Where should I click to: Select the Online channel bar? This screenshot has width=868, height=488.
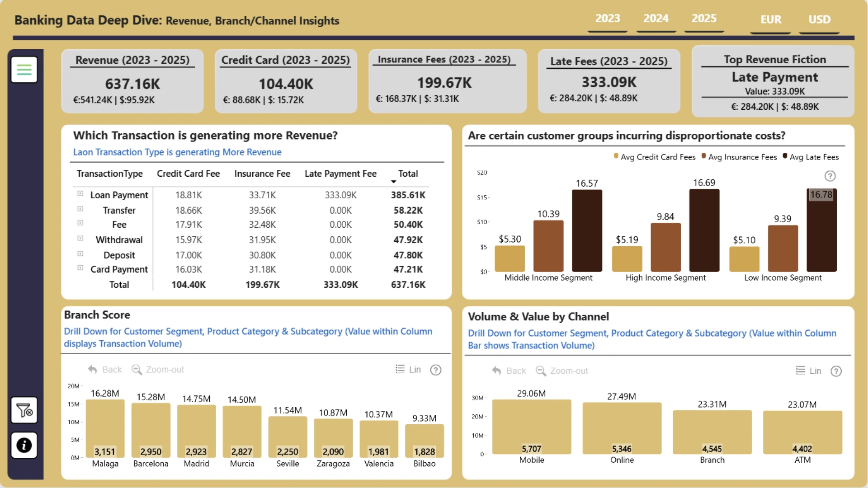622,428
